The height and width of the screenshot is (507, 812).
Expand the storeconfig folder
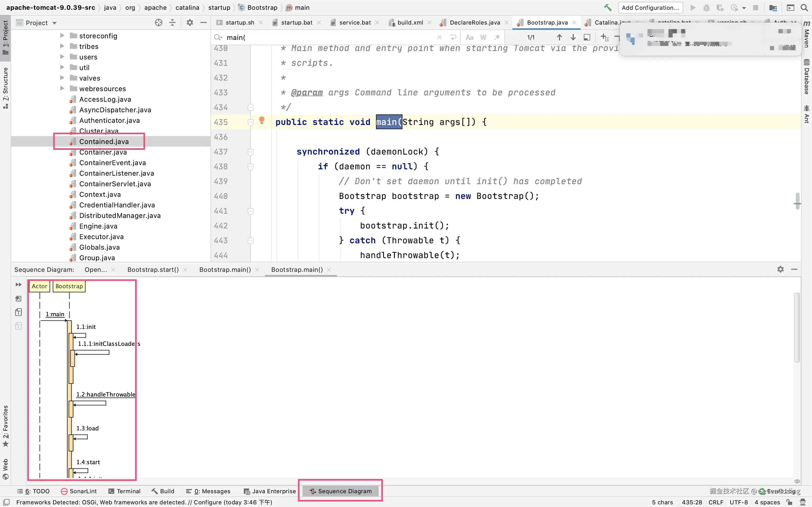click(62, 36)
